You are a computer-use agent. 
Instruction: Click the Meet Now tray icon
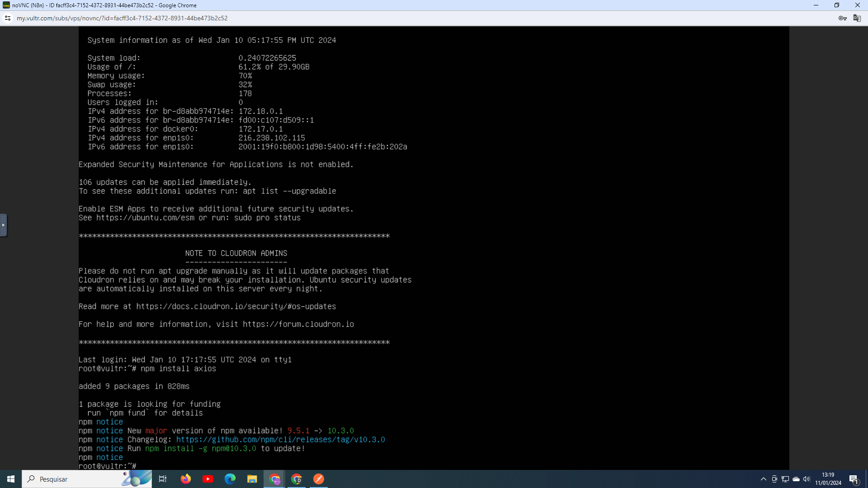774,479
